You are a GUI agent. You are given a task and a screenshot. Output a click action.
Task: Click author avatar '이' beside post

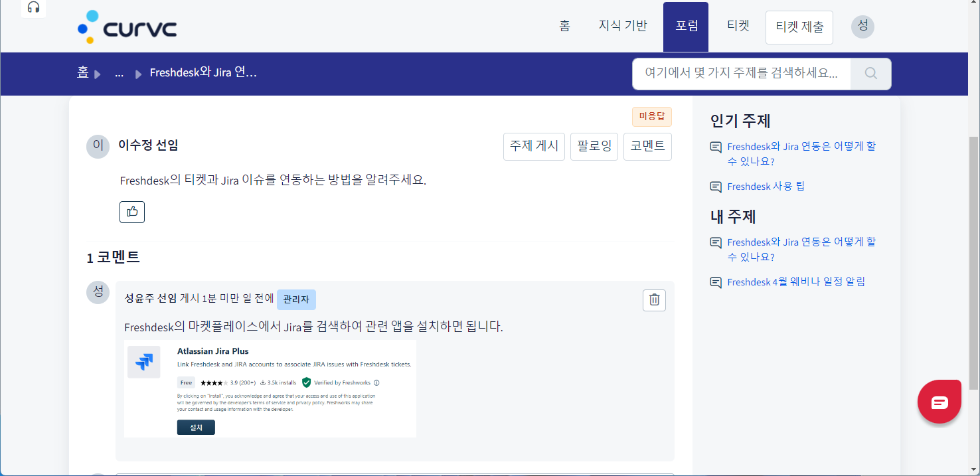click(98, 146)
